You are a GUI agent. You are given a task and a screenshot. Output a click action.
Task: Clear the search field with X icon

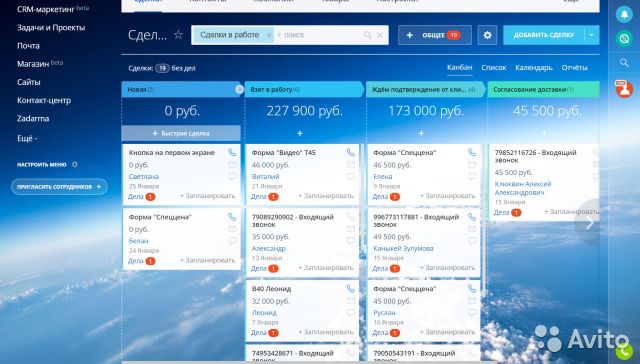click(380, 35)
